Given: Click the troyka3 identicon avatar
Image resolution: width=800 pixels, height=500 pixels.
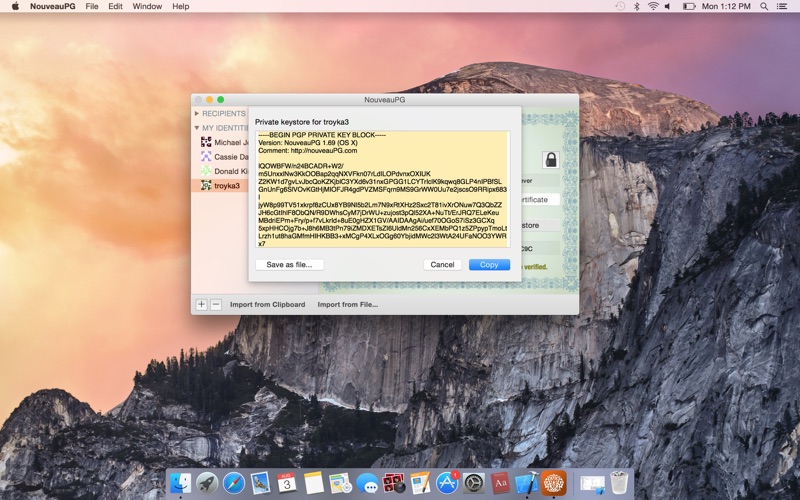Looking at the screenshot, I should pos(206,185).
